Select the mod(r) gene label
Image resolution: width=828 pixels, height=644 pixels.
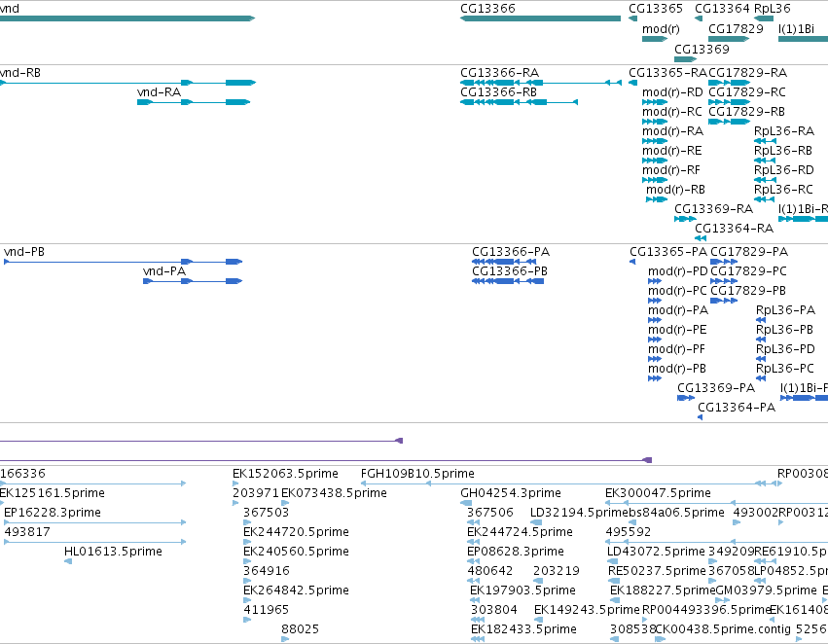661,29
